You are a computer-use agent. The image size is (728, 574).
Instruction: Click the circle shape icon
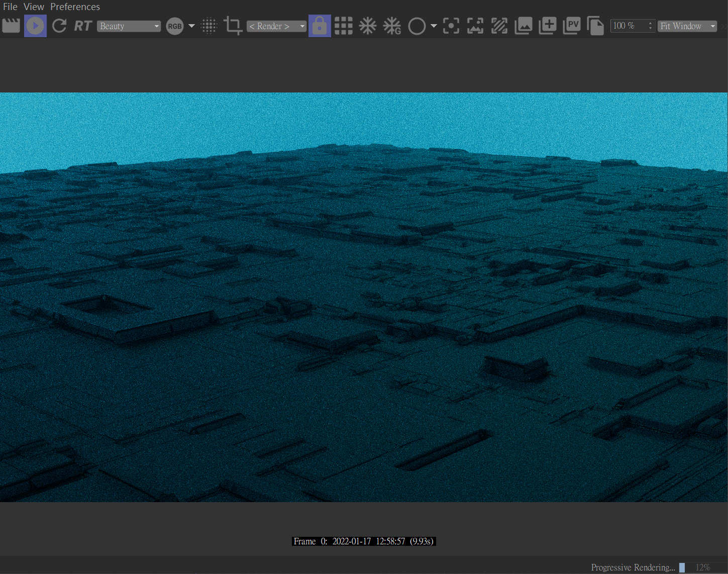(417, 26)
